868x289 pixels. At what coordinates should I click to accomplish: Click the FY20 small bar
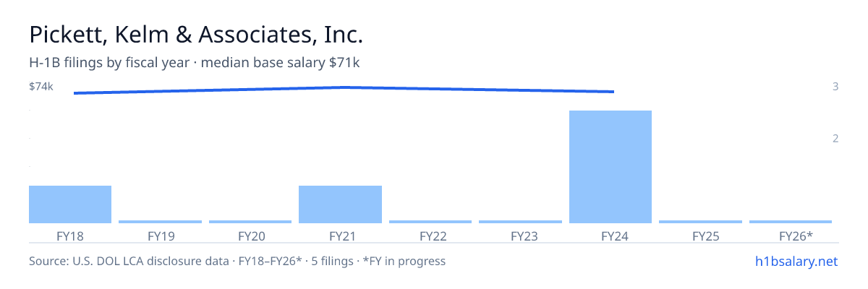click(x=250, y=222)
